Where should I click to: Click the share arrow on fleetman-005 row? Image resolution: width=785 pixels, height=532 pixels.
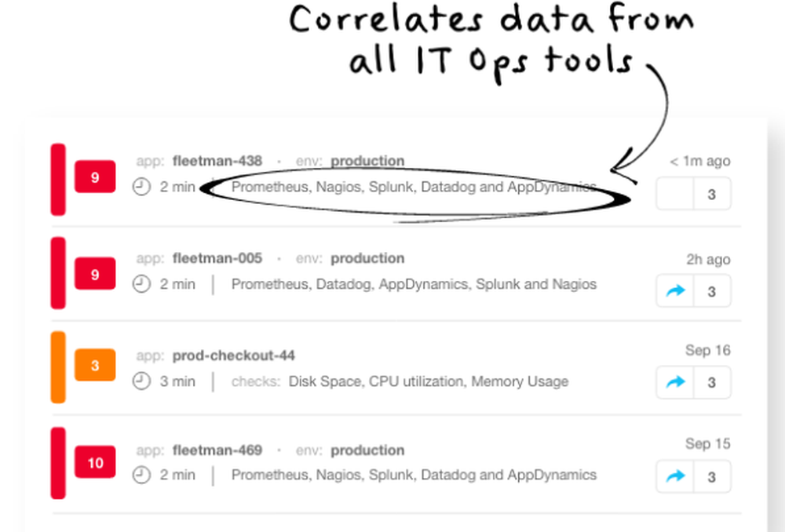pyautogui.click(x=675, y=291)
